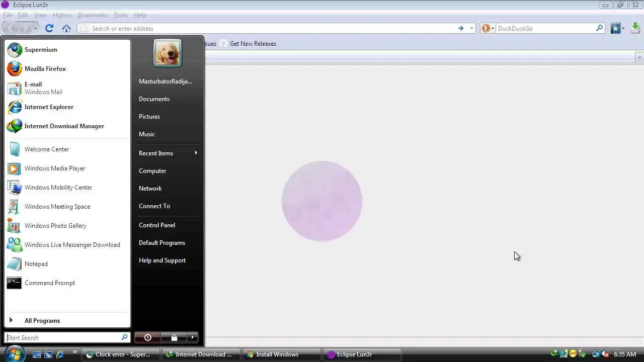
Task: Click the browser home button
Action: pos(66,28)
